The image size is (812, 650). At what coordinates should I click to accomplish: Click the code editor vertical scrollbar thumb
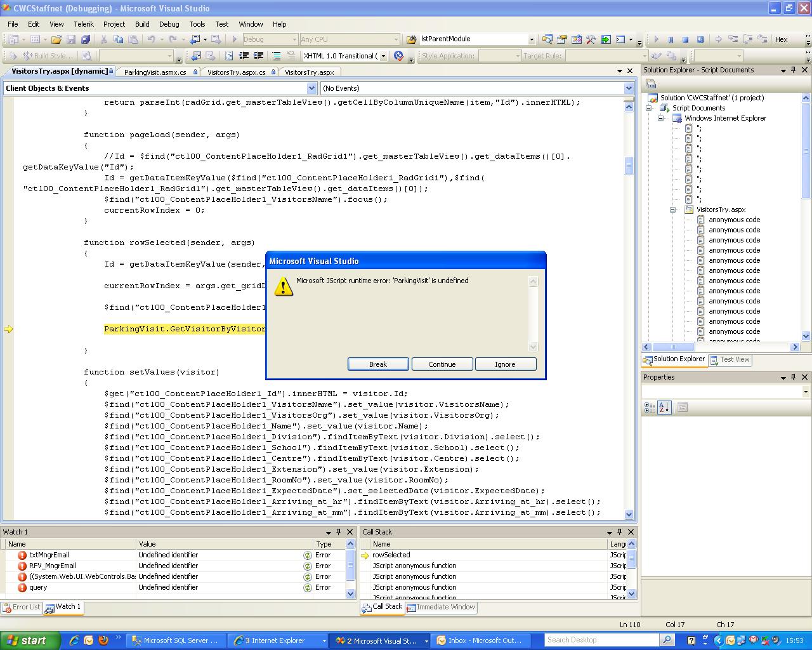[x=629, y=166]
